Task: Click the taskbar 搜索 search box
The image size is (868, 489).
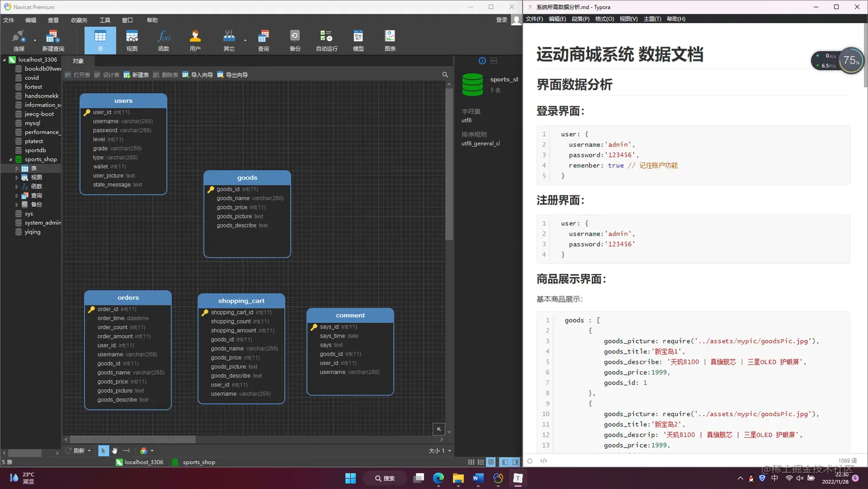Action: 385,478
